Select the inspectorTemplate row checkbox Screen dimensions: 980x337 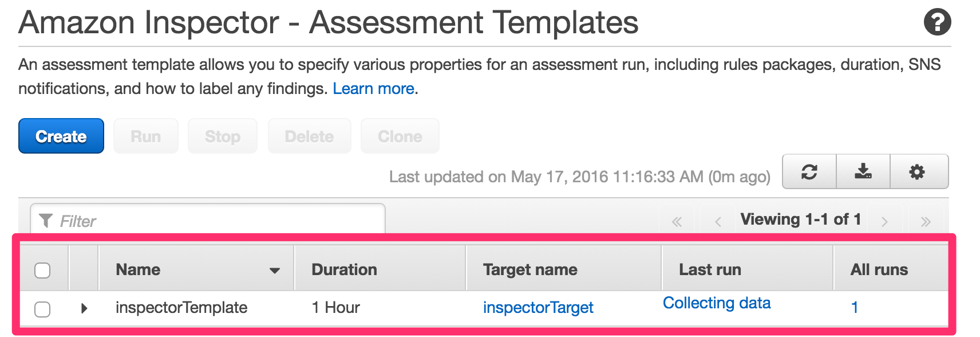(42, 308)
